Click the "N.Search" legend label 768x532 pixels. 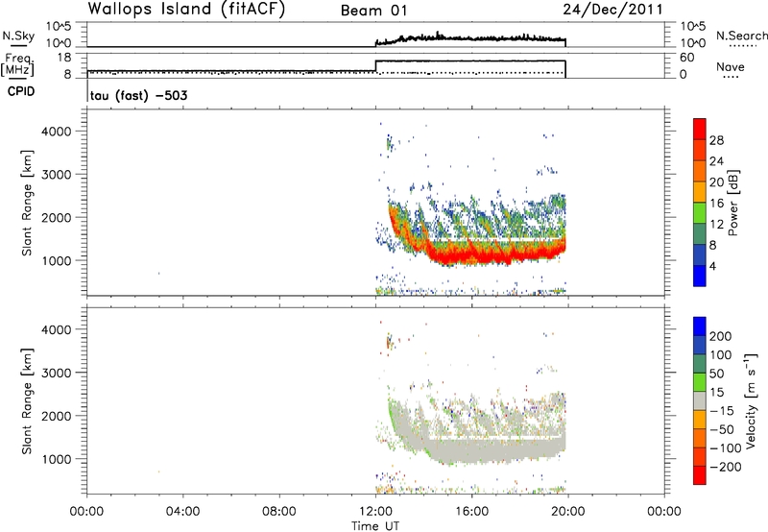point(741,36)
